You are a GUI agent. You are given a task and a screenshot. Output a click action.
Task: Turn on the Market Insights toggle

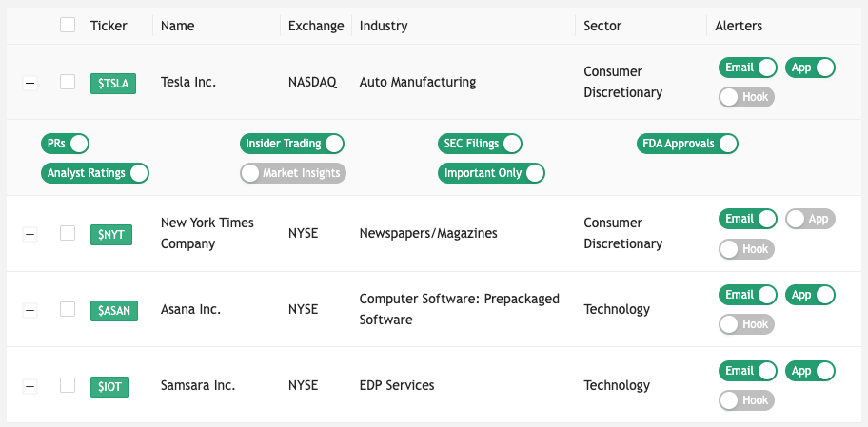coord(292,173)
